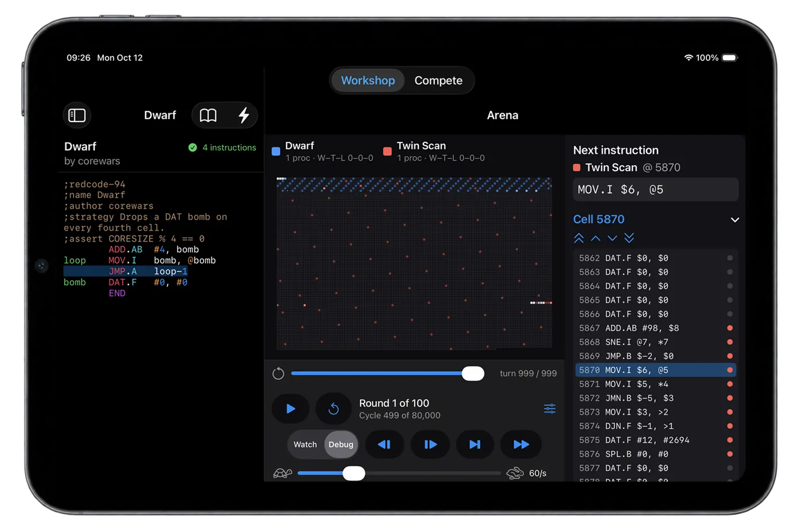Screen dimensions: 799x532
Task: Skip to end of round
Action: tap(475, 445)
